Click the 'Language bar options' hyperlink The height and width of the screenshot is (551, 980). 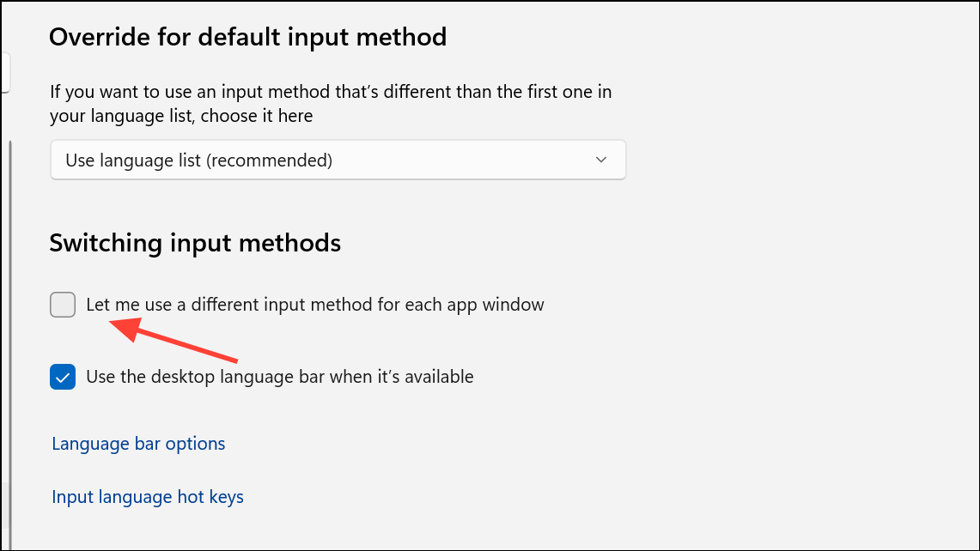coord(137,443)
